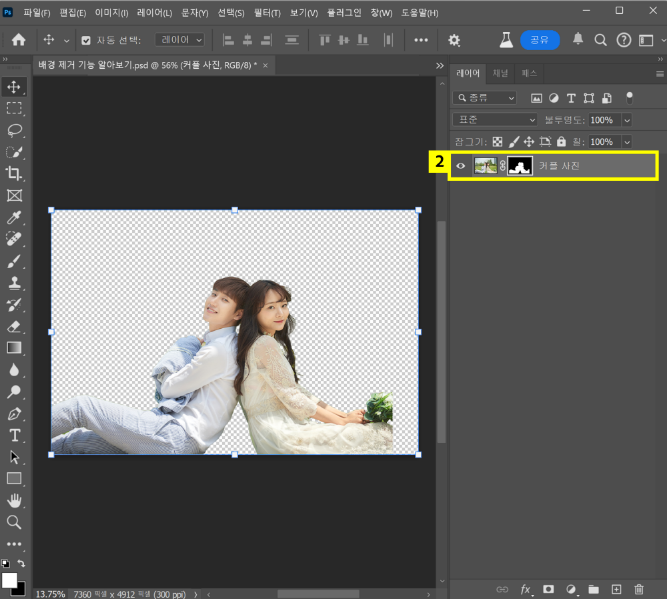Screen dimensions: 667x599
Task: Open the 표준 blend mode dropdown
Action: (495, 119)
